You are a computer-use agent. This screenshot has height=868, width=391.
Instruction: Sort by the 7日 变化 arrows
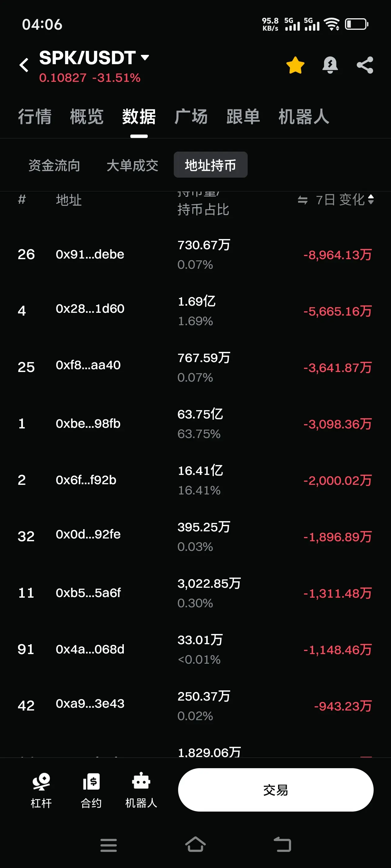pyautogui.click(x=371, y=199)
